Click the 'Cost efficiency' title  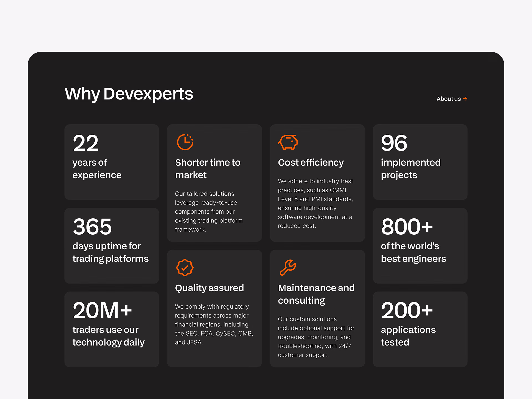pyautogui.click(x=311, y=162)
